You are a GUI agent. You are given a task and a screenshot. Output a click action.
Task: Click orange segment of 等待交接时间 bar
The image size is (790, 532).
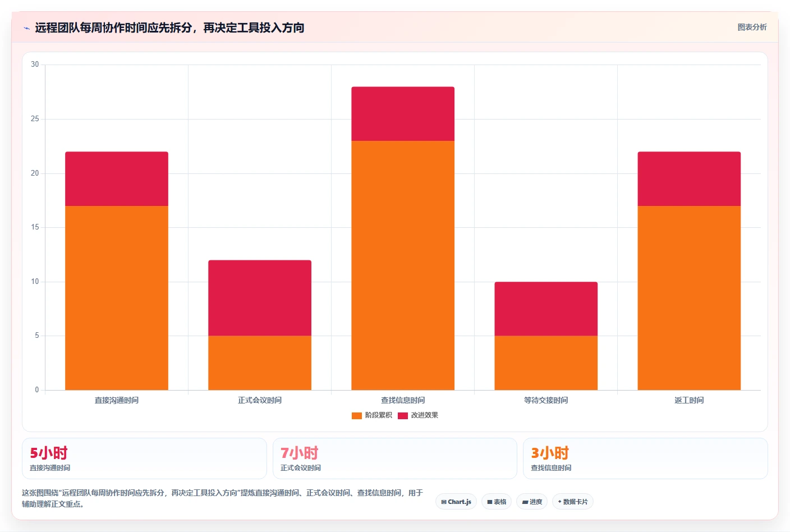(x=546, y=363)
